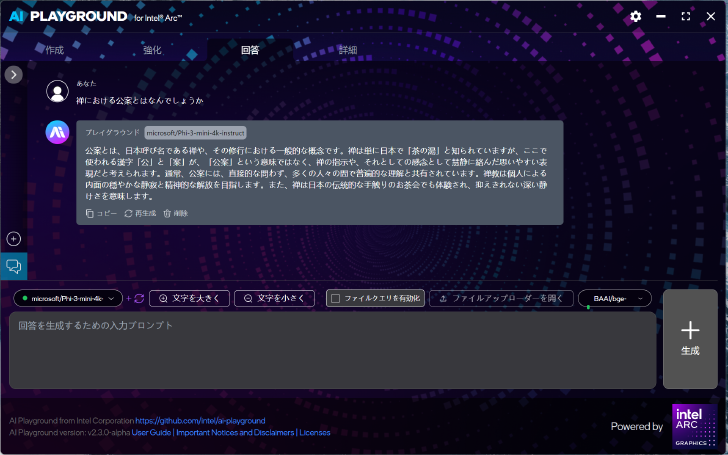Open the Licenses link
Image resolution: width=728 pixels, height=455 pixels.
click(x=315, y=432)
